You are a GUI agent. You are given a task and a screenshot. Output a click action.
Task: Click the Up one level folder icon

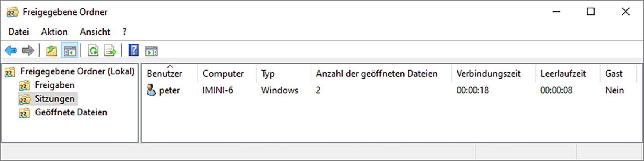tap(51, 51)
